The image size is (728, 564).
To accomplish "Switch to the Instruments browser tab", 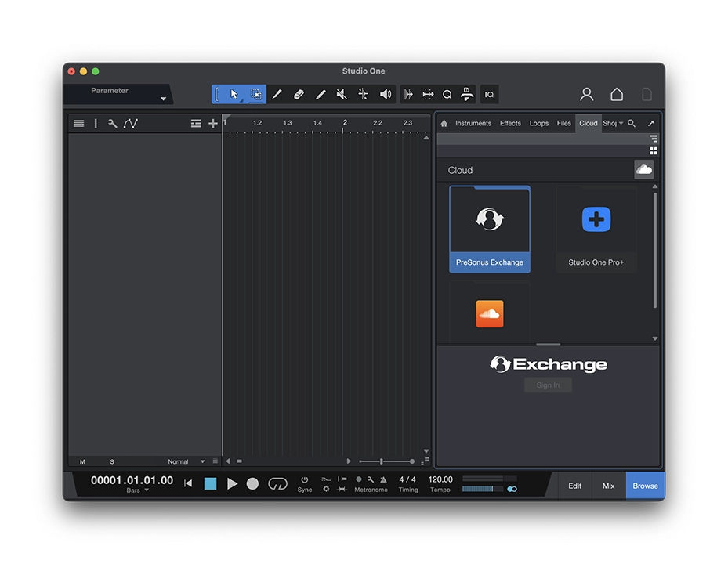I will 473,124.
